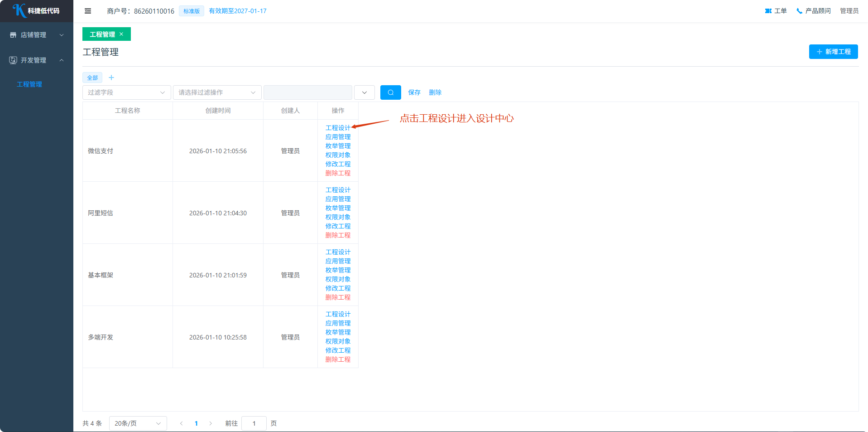Click 删除工程 for 多端开发 project
The width and height of the screenshot is (868, 432).
pos(338,359)
